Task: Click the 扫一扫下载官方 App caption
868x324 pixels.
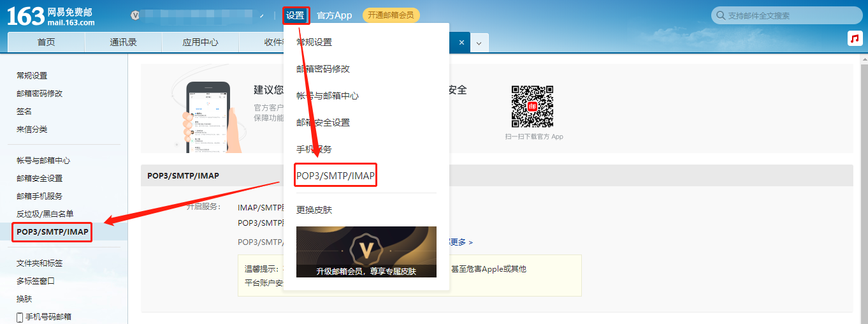Action: click(534, 136)
